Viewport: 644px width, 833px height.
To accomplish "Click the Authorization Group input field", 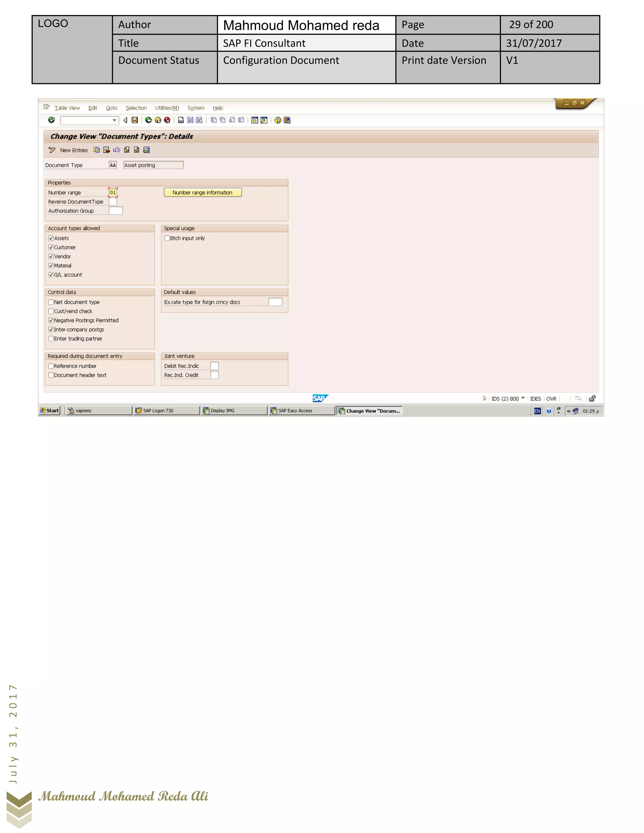I will tap(116, 211).
